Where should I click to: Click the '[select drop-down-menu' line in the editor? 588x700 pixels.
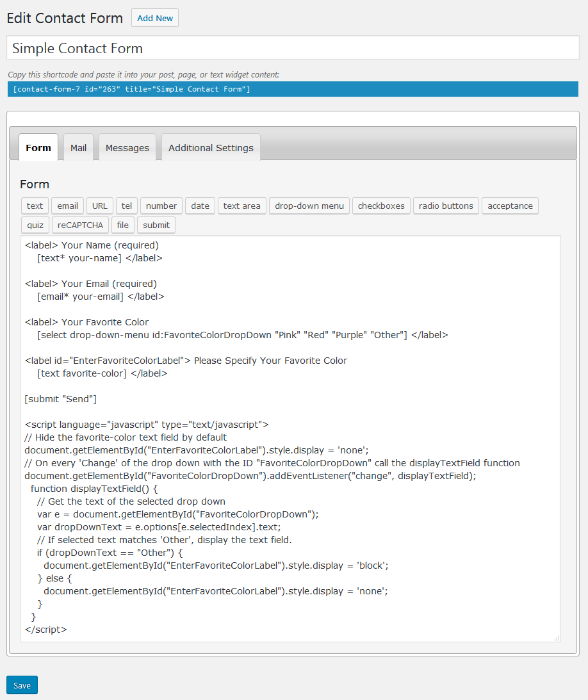click(x=242, y=335)
